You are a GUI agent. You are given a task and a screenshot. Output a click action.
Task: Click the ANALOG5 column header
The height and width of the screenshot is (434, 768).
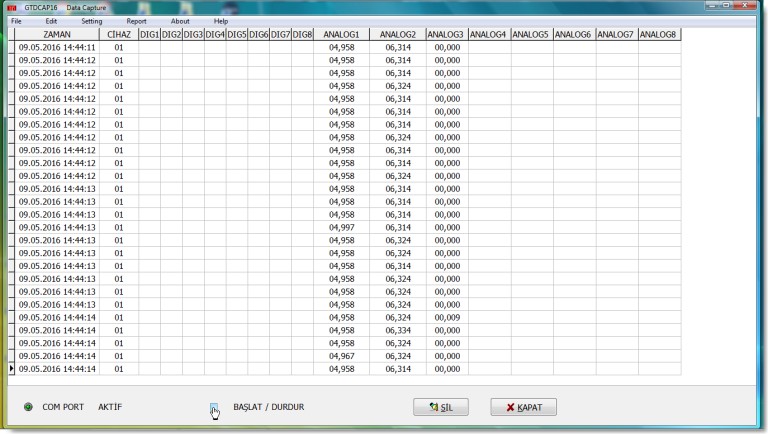[532, 34]
